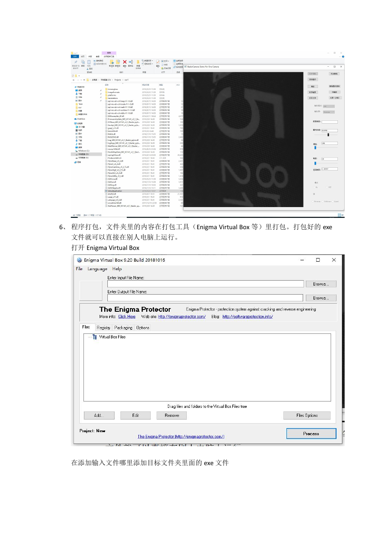Select the 'Freerun' radio button
The image size is (392, 554).
pyautogui.click(x=313, y=201)
